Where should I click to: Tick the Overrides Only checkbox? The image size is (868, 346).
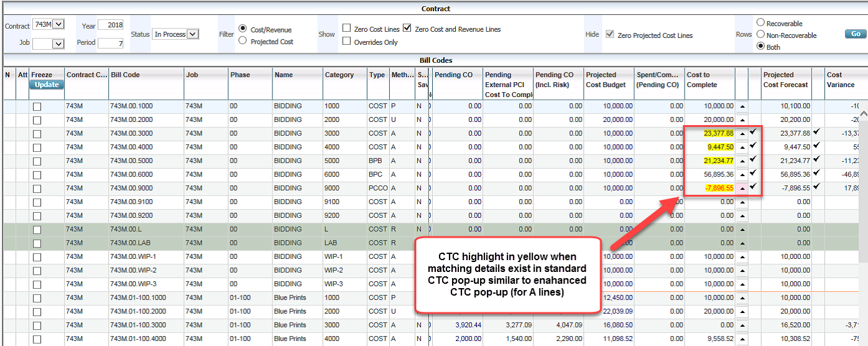tap(346, 42)
